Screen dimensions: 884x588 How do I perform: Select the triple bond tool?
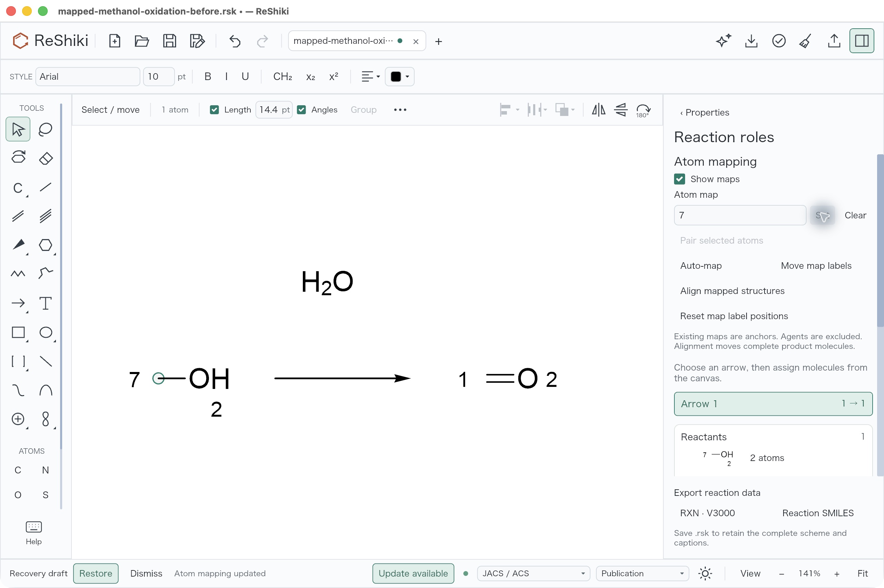pyautogui.click(x=45, y=216)
